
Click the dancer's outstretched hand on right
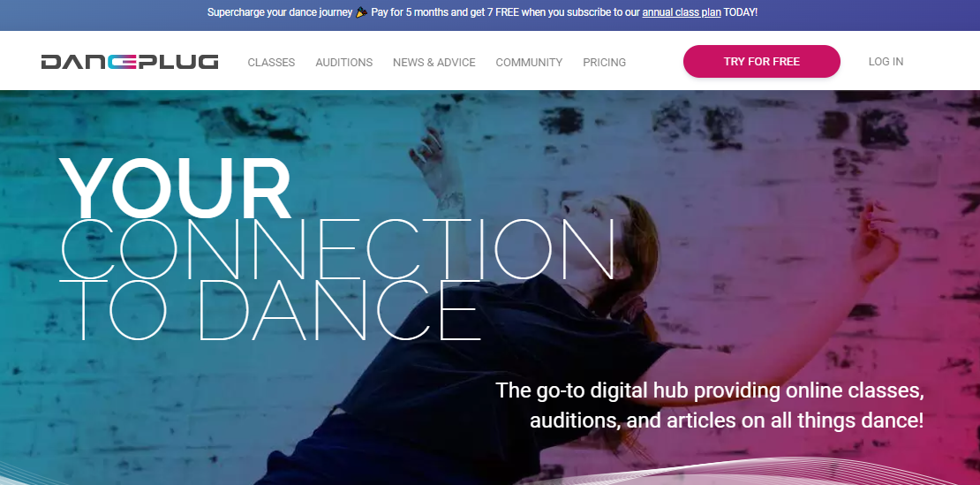(875, 240)
